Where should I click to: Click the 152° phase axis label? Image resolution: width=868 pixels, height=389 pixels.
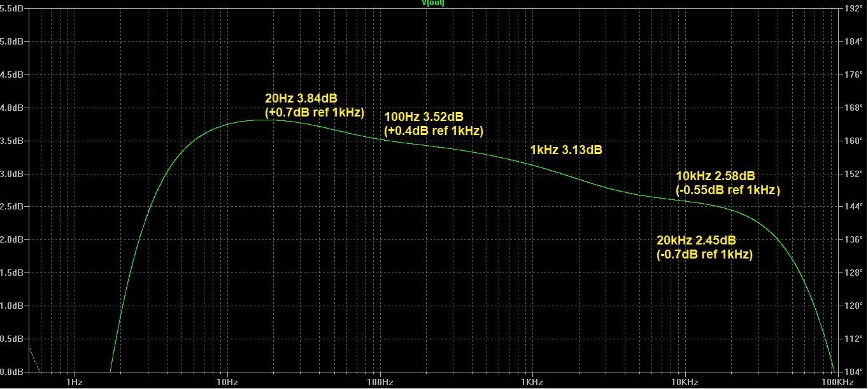click(853, 174)
